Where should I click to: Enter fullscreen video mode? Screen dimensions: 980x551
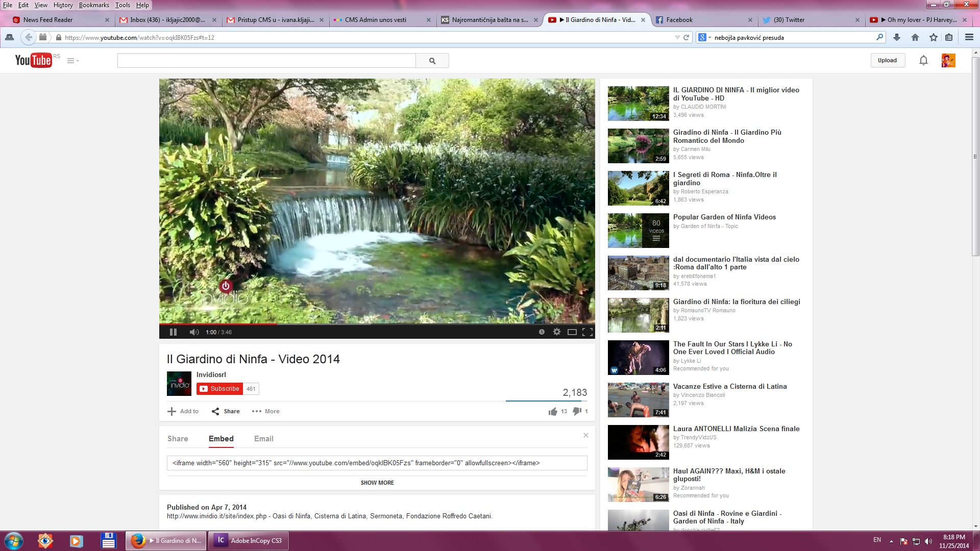587,332
